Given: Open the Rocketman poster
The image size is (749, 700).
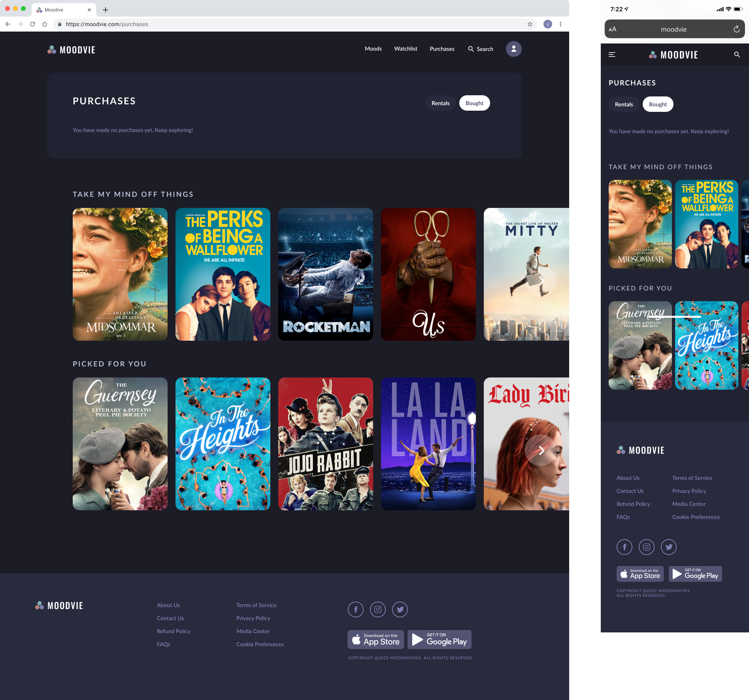Looking at the screenshot, I should [326, 274].
